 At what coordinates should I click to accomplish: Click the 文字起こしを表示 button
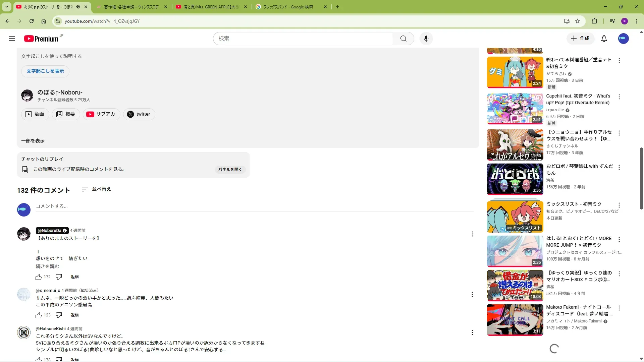(45, 71)
